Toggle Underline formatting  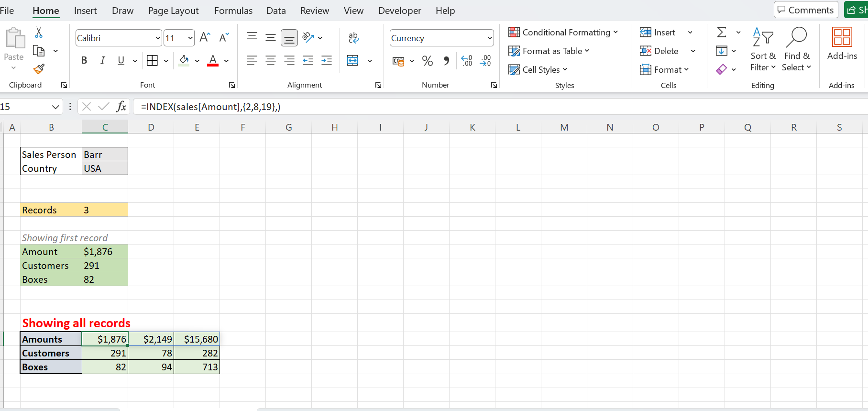pos(121,60)
